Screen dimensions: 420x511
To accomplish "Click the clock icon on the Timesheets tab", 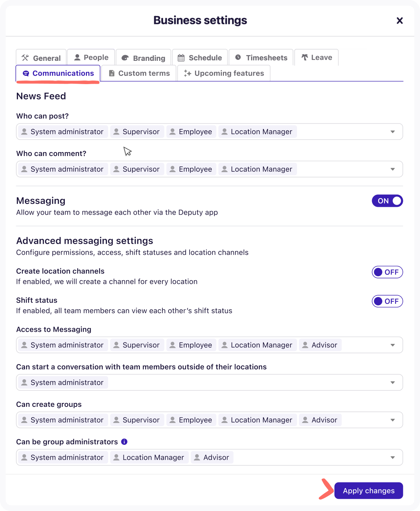I will (238, 57).
